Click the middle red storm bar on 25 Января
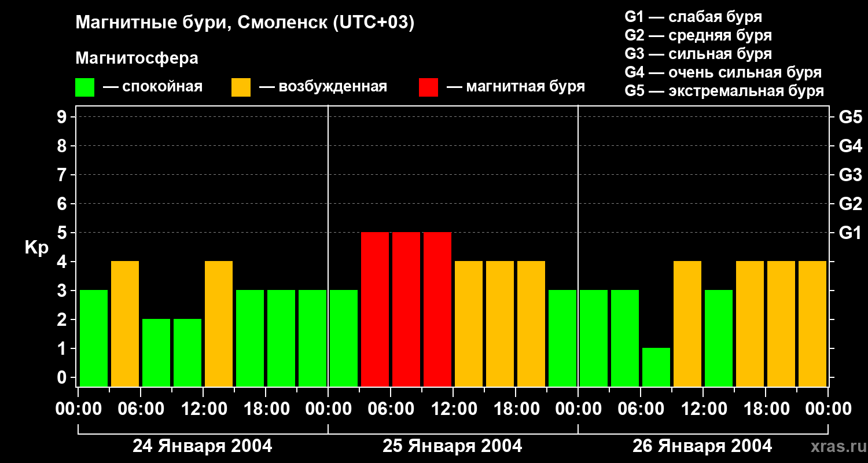 (x=406, y=309)
